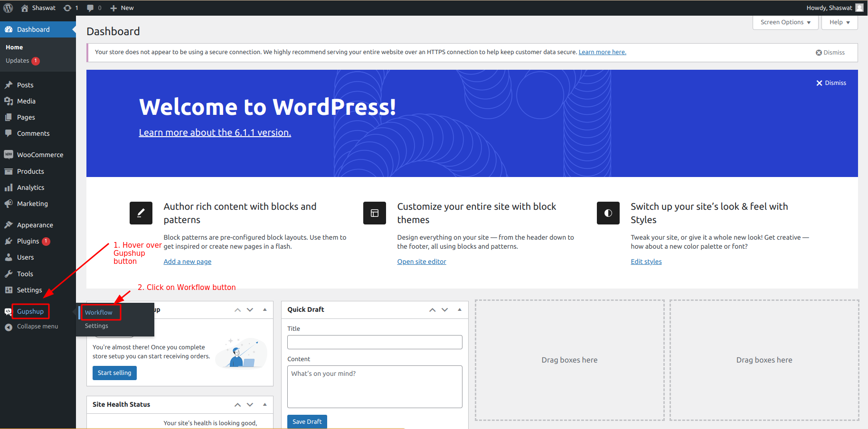This screenshot has width=868, height=429.
Task: Click the Comments bubble icon in sidebar
Action: 9,133
